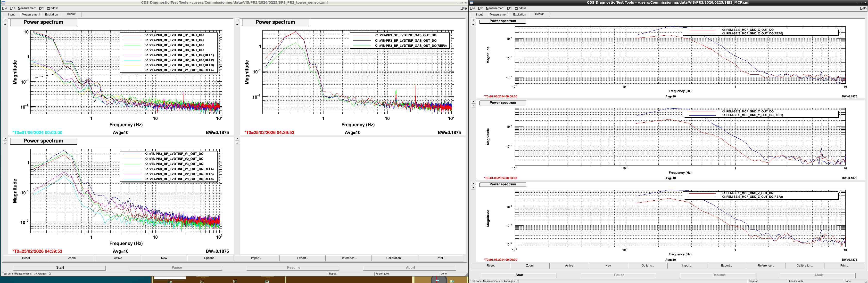
Task: Click H1_OUT_DQ red legend line swatch
Action: click(x=132, y=35)
